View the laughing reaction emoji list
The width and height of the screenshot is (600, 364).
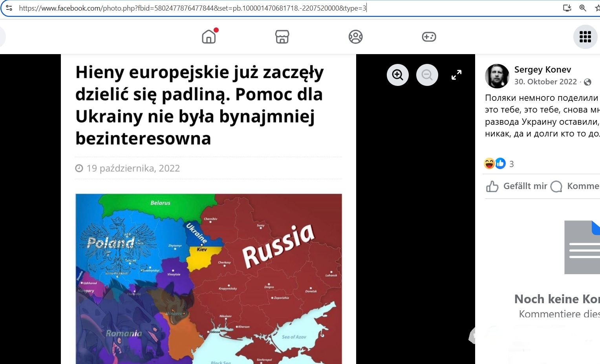tap(489, 164)
